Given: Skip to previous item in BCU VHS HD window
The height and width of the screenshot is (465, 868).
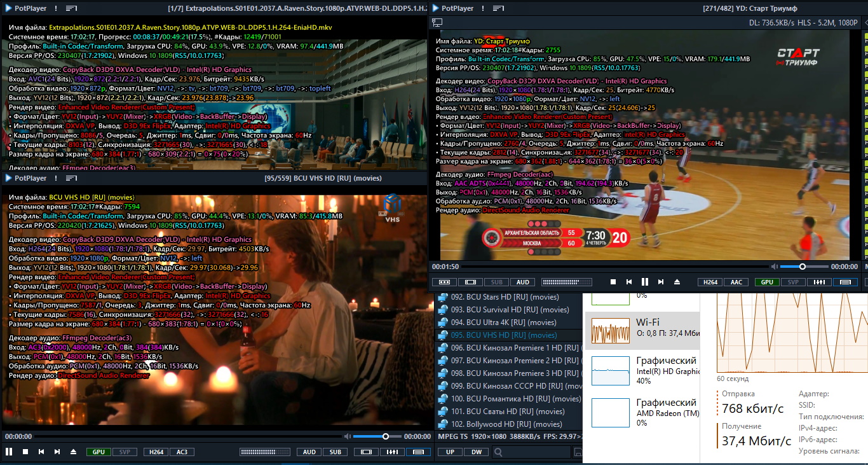Looking at the screenshot, I should point(41,452).
